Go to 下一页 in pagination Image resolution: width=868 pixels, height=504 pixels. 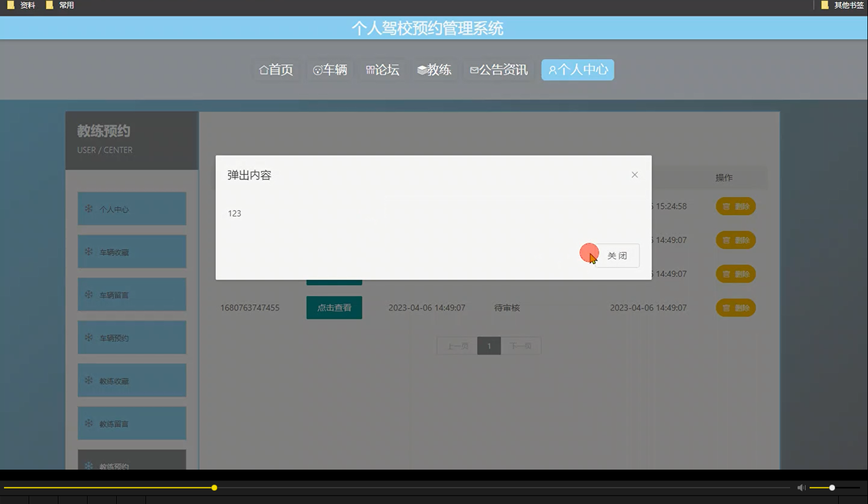(522, 345)
